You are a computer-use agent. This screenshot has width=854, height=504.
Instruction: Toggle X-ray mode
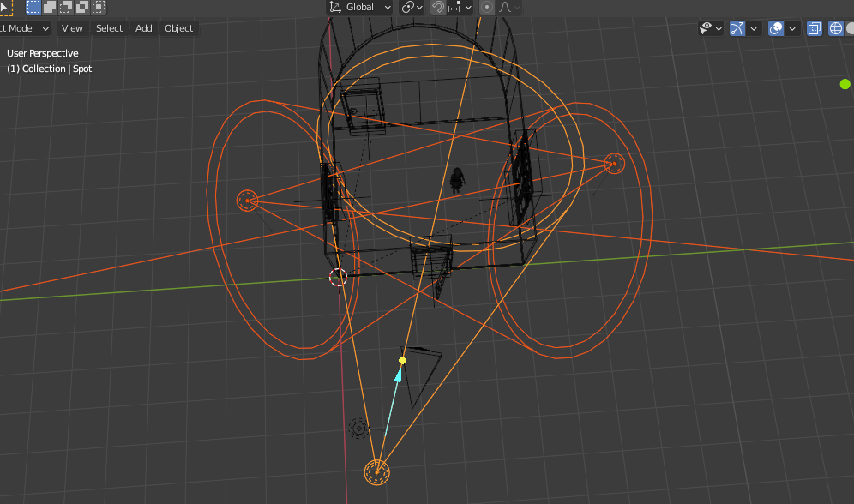click(x=815, y=28)
